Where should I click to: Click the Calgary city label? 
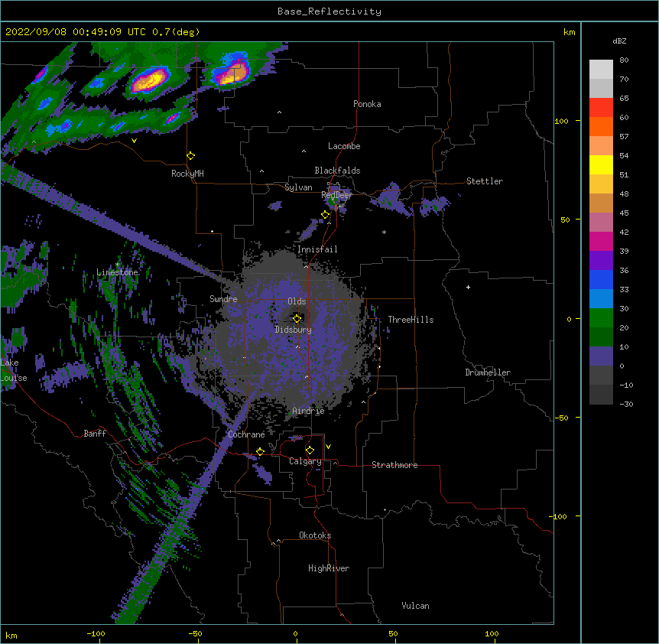[x=305, y=461]
